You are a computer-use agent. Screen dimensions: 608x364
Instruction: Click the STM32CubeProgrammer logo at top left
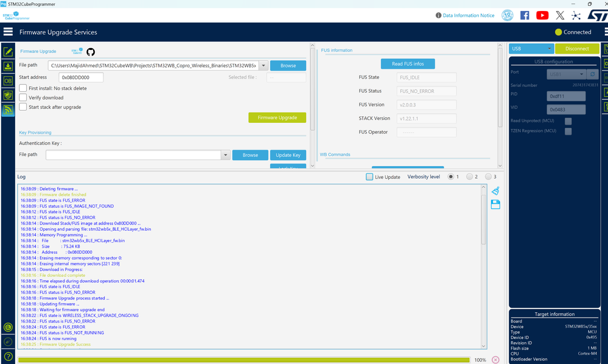pyautogui.click(x=16, y=16)
